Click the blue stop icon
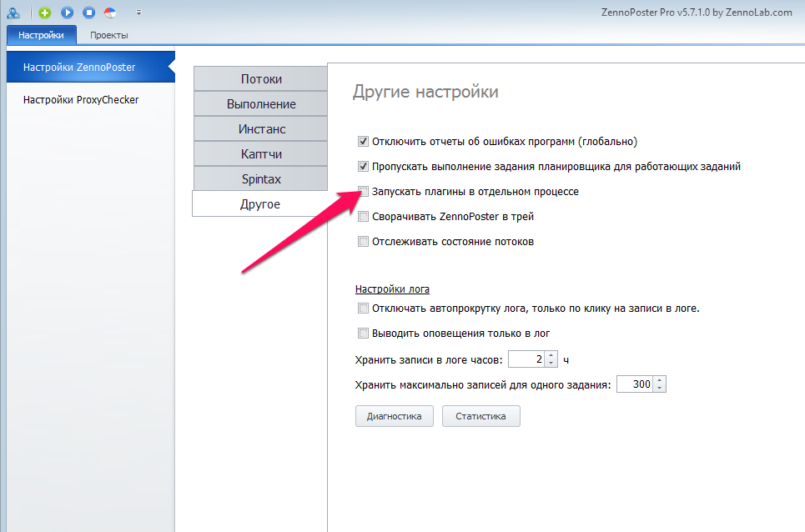The image size is (805, 532). (88, 13)
